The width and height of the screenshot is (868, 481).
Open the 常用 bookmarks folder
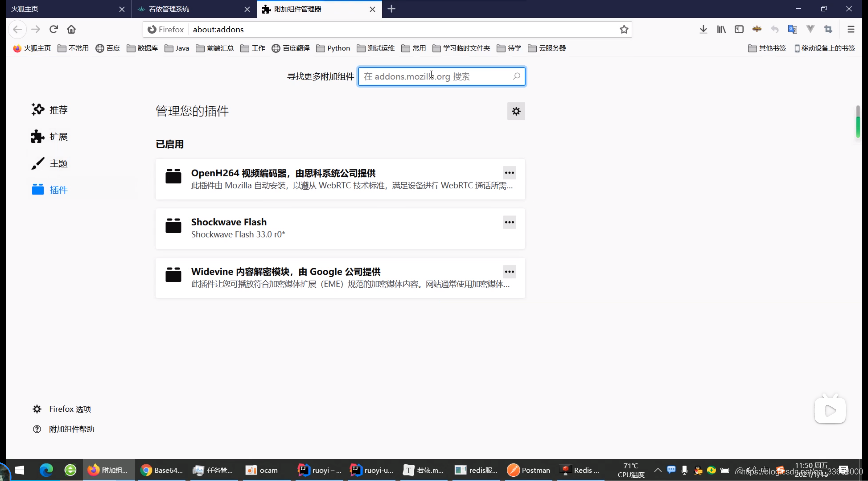tap(414, 48)
